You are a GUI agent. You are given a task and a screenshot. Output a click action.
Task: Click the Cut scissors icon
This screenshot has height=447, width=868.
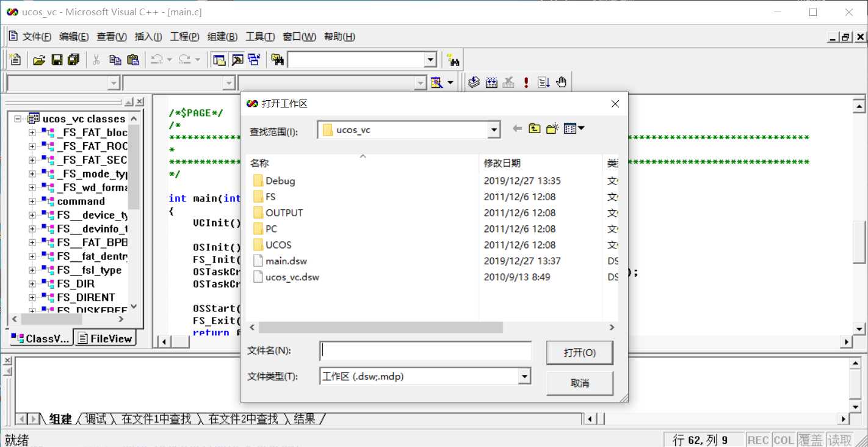click(x=96, y=59)
